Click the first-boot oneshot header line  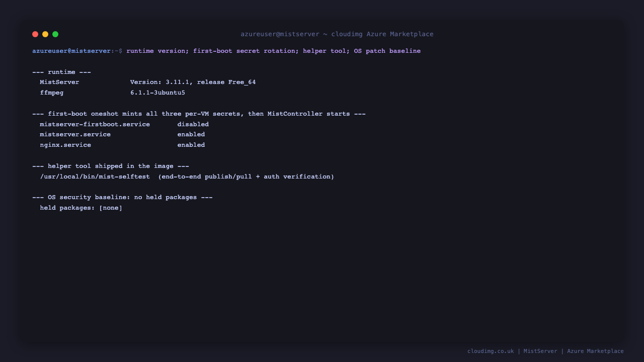click(199, 114)
